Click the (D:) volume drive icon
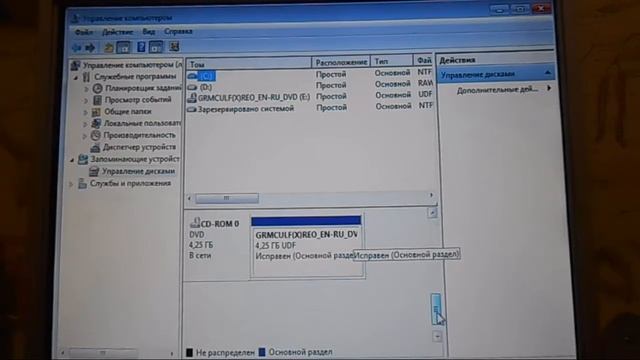The image size is (640, 360). (192, 87)
